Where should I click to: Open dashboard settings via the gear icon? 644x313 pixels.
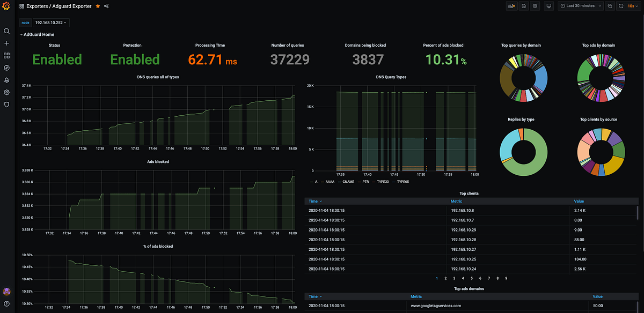click(536, 6)
